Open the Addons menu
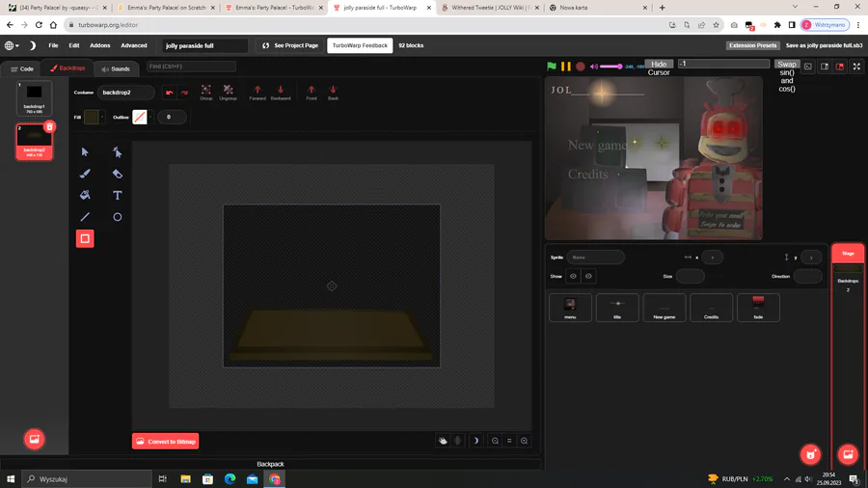This screenshot has height=488, width=868. [x=100, y=45]
